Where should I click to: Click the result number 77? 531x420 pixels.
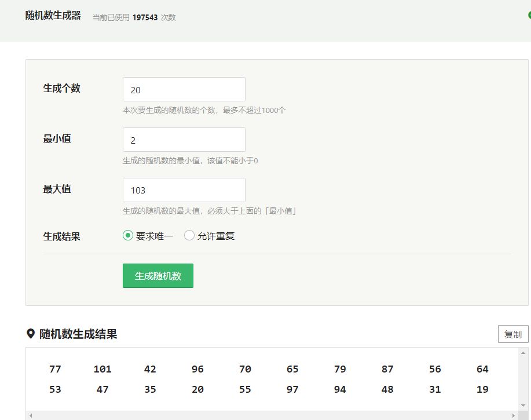tap(55, 369)
